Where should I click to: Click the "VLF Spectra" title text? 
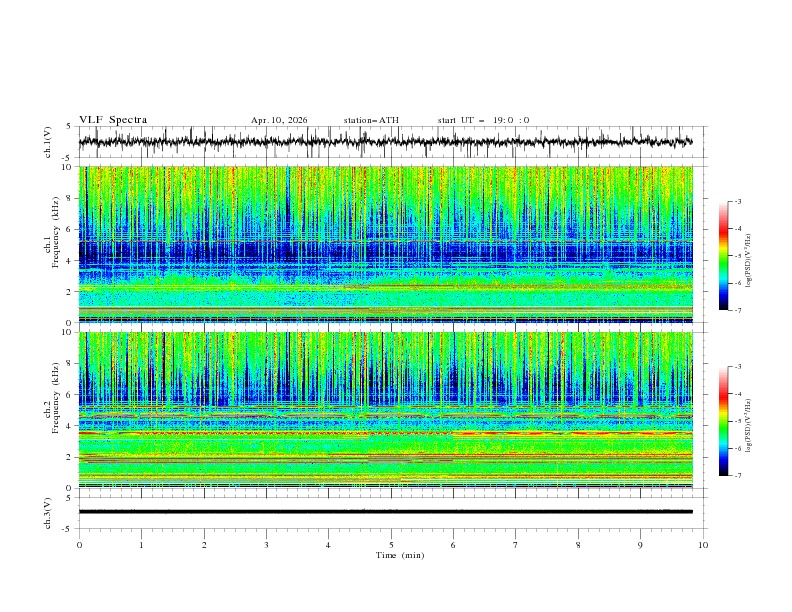click(113, 120)
